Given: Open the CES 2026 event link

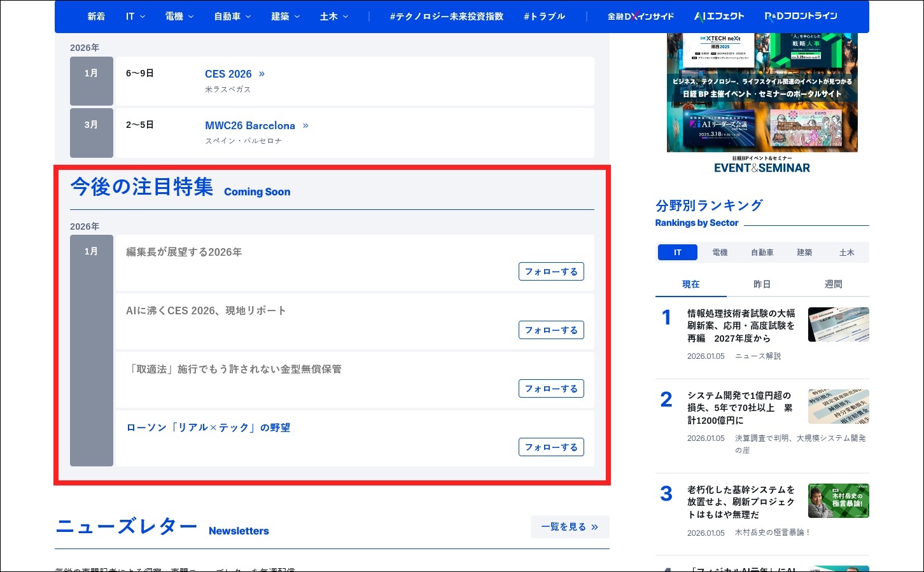Looking at the screenshot, I should click(x=228, y=74).
